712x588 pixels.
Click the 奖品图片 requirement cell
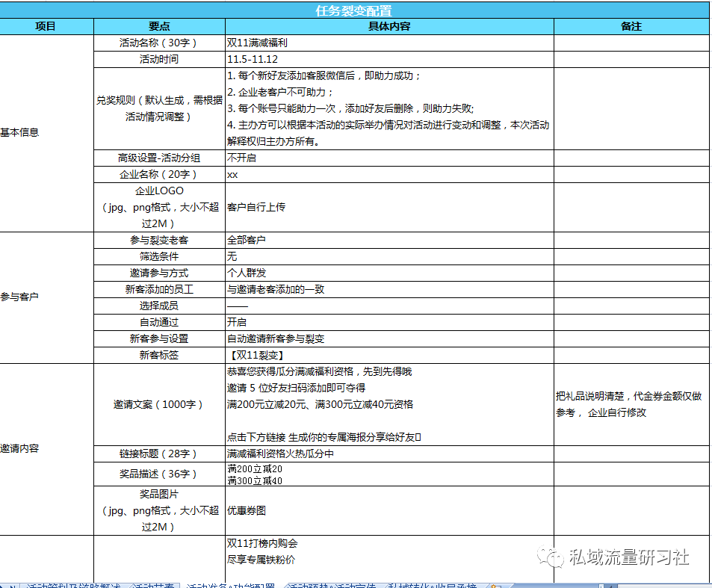tap(159, 511)
